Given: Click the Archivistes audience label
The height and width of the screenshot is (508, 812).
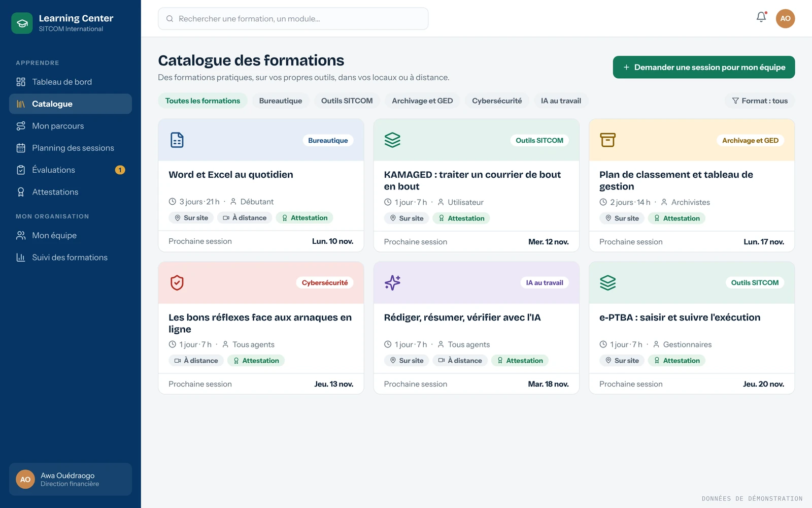Looking at the screenshot, I should click(x=691, y=202).
